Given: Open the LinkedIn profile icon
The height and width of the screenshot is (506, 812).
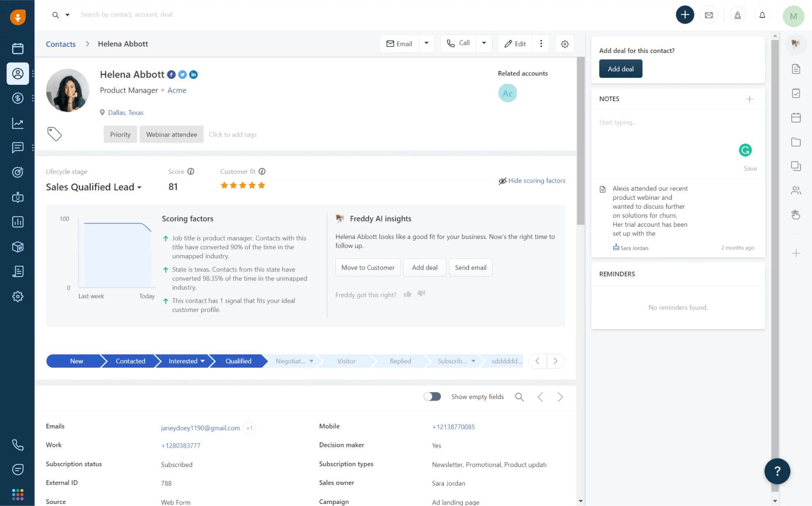Looking at the screenshot, I should coord(193,74).
